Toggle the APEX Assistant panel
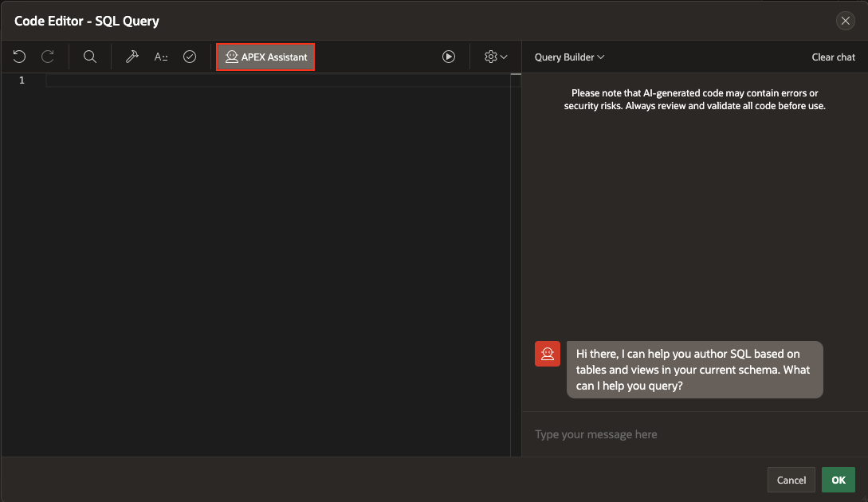This screenshot has height=502, width=868. point(265,57)
